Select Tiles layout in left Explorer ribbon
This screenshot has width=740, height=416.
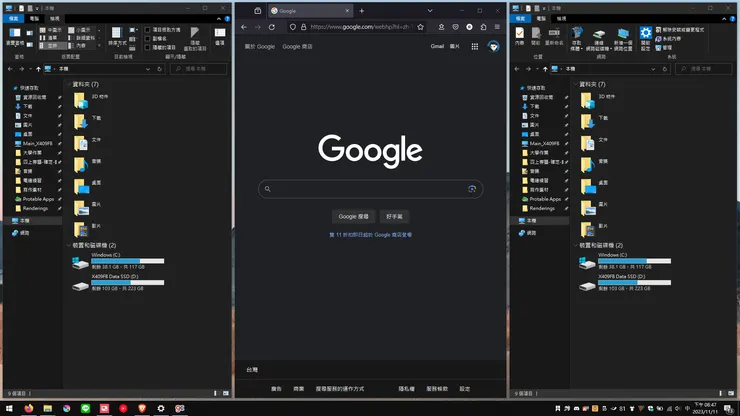pyautogui.click(x=51, y=46)
